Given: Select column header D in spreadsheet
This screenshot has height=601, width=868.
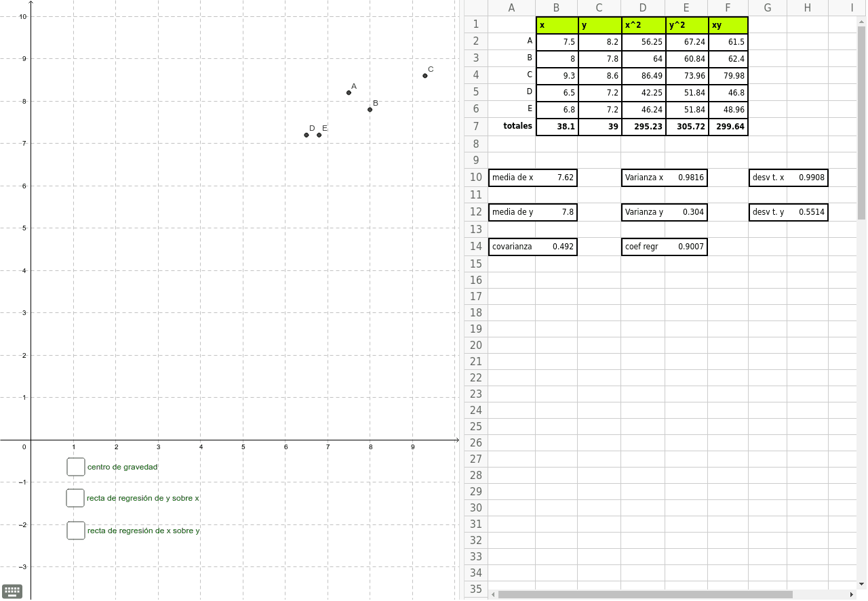Looking at the screenshot, I should click(x=643, y=8).
